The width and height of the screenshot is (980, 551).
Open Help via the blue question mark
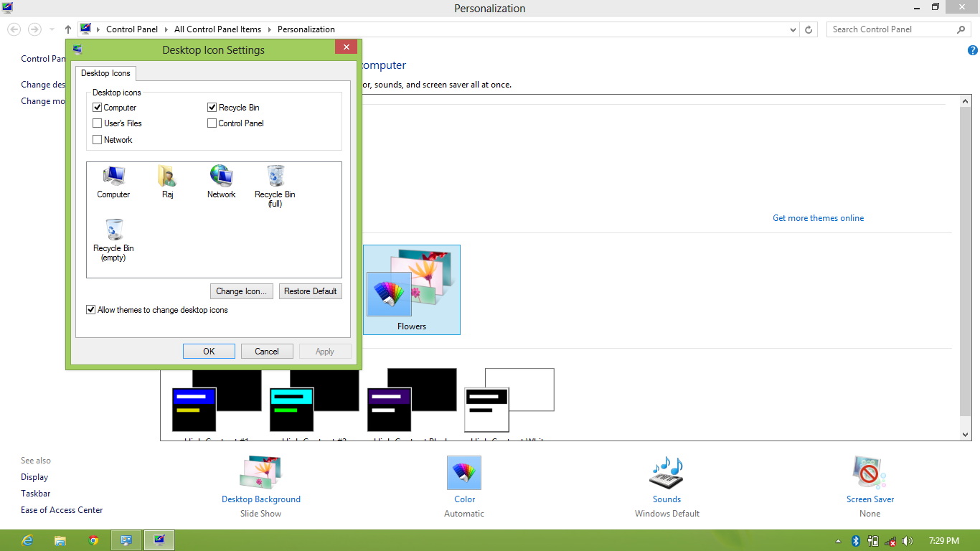[973, 50]
